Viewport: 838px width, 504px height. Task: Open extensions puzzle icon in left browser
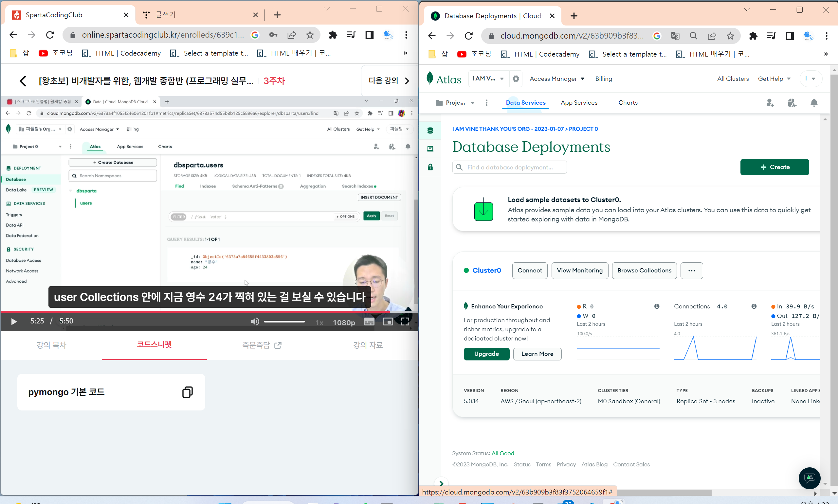point(333,35)
